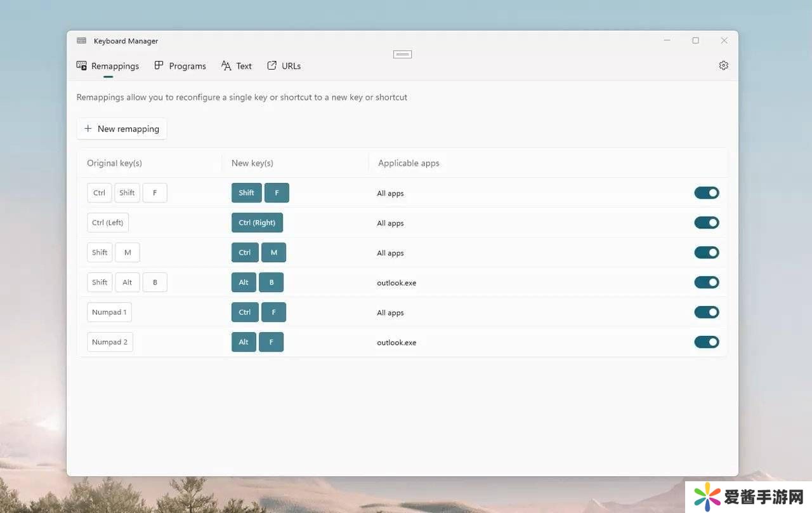The height and width of the screenshot is (513, 812).
Task: Click the Ctrl (Right) new key chip
Action: pyautogui.click(x=257, y=223)
